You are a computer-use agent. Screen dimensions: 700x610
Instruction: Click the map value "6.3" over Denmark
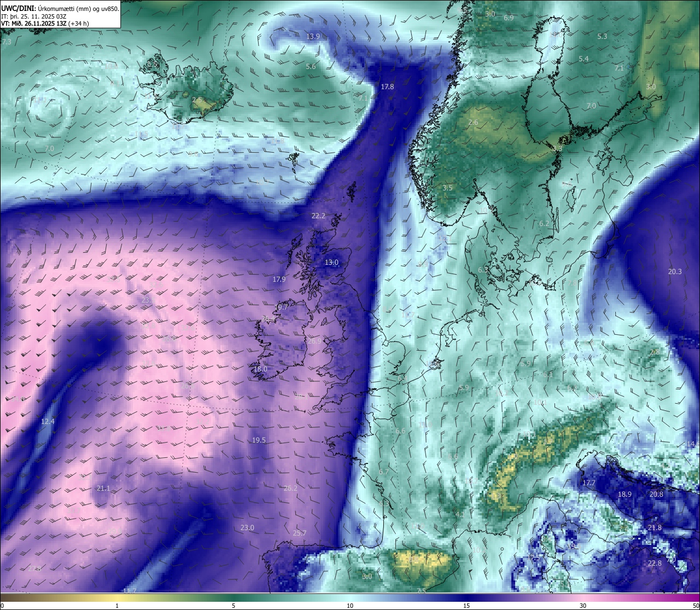[x=483, y=270]
